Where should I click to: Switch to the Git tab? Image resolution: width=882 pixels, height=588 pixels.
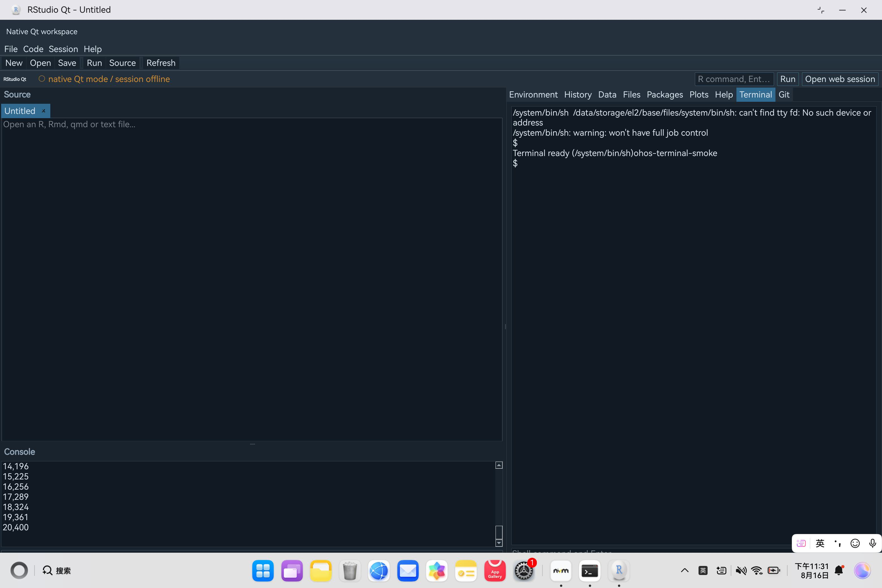(784, 95)
